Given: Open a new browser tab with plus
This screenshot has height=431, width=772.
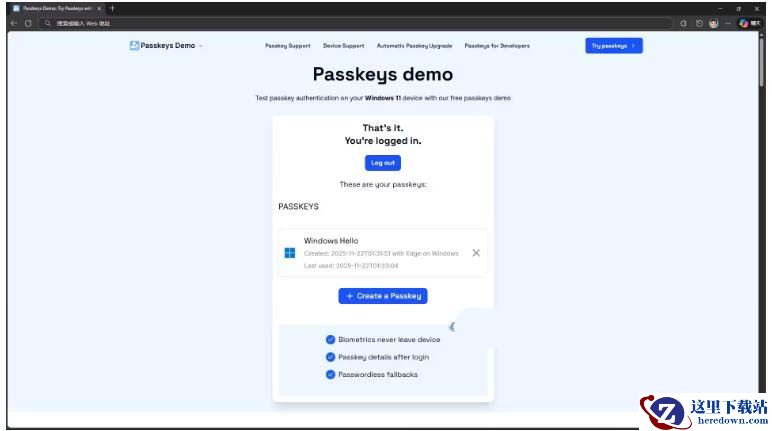Looking at the screenshot, I should click(112, 8).
